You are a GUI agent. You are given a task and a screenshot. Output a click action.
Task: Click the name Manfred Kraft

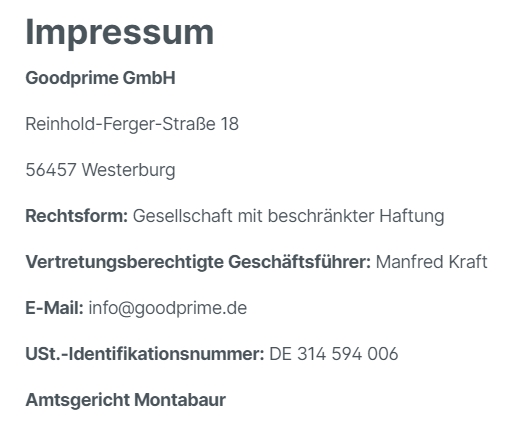432,262
